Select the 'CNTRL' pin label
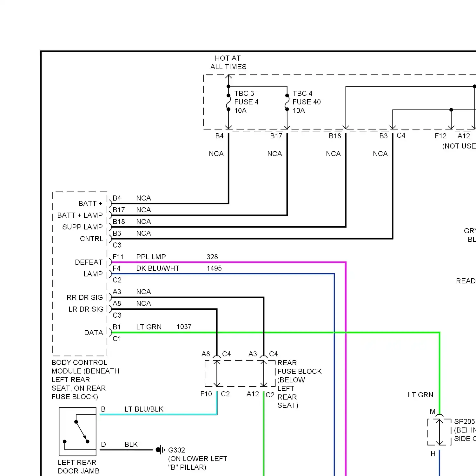The width and height of the screenshot is (476, 476). tap(91, 239)
